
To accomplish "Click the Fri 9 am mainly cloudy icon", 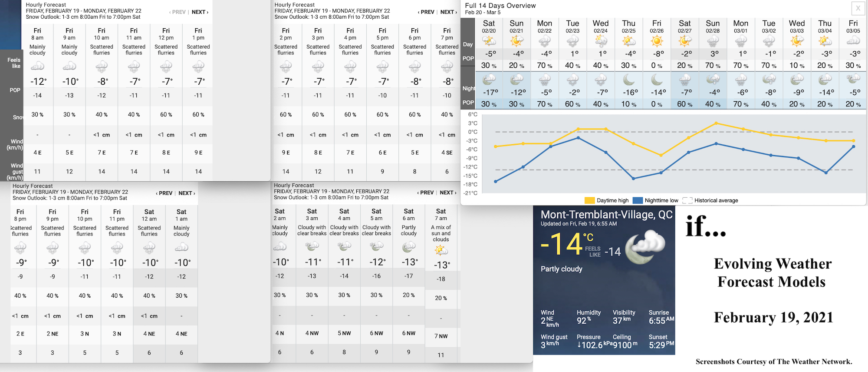I will [69, 66].
